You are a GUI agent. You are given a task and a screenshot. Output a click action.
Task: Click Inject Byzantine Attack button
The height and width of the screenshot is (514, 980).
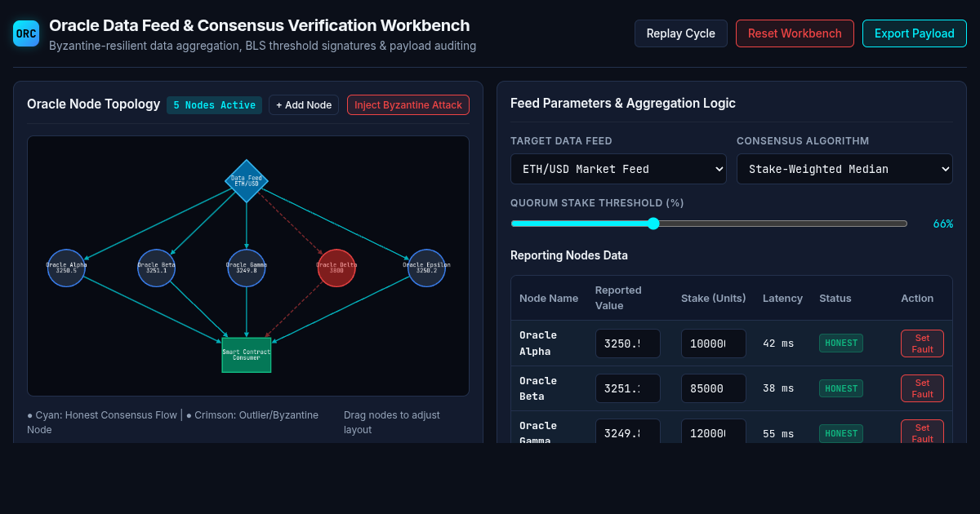pyautogui.click(x=408, y=105)
